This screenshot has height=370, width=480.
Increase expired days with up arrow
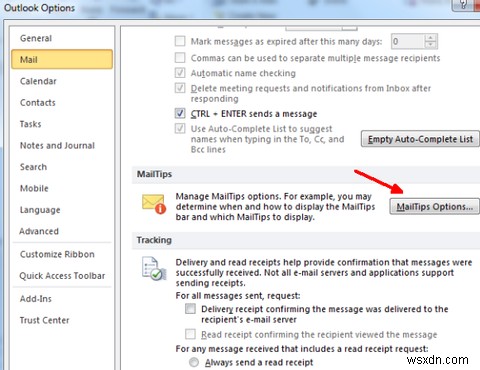[x=431, y=38]
